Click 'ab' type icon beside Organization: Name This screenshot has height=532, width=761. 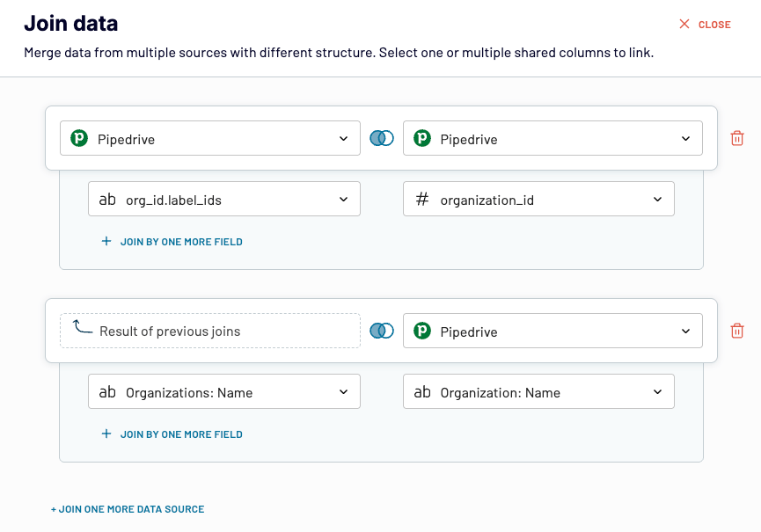(x=422, y=392)
